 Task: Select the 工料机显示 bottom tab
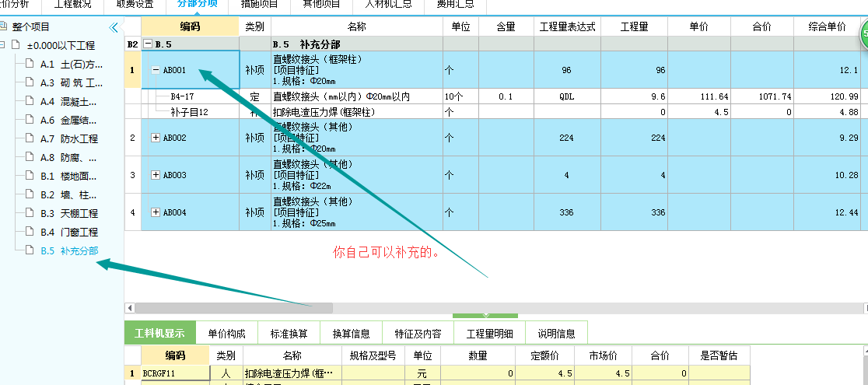tap(160, 334)
